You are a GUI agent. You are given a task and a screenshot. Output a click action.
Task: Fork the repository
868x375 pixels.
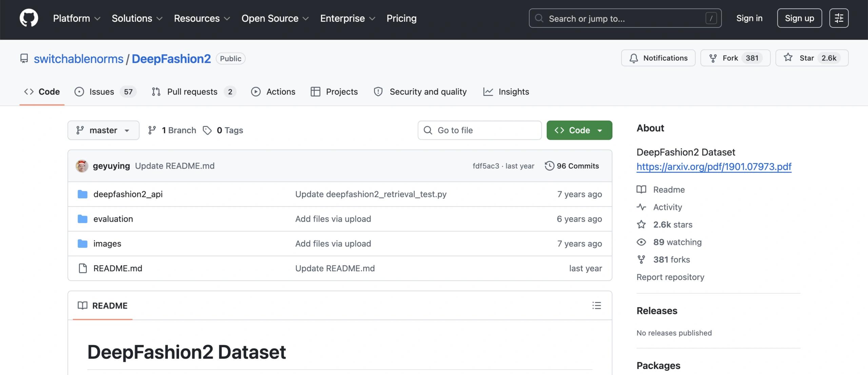735,58
